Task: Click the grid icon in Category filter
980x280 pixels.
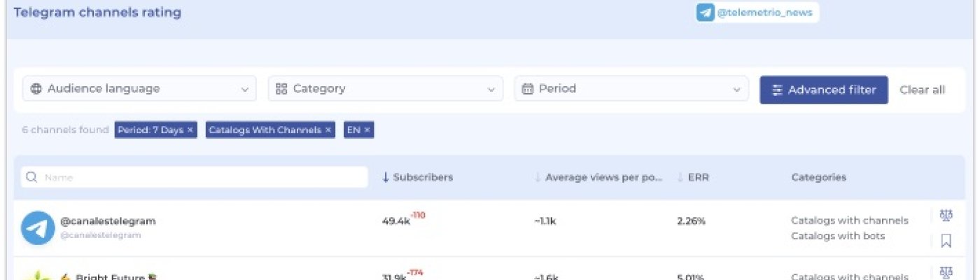Action: click(281, 89)
